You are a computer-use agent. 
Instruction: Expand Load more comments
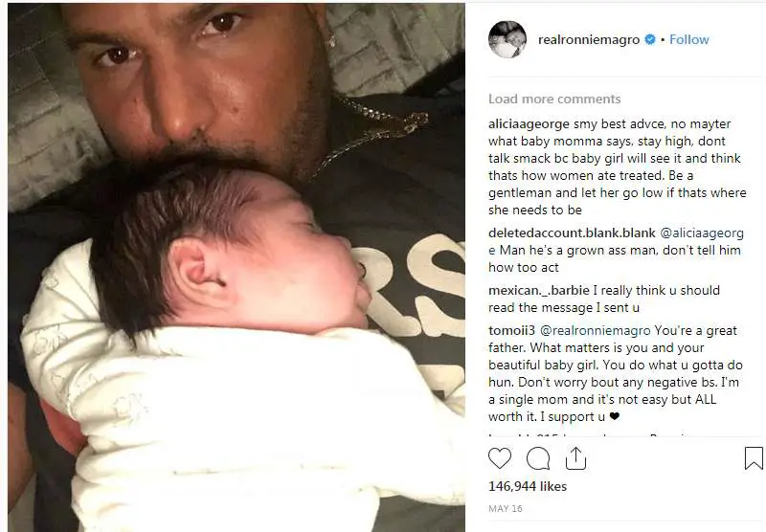554,100
